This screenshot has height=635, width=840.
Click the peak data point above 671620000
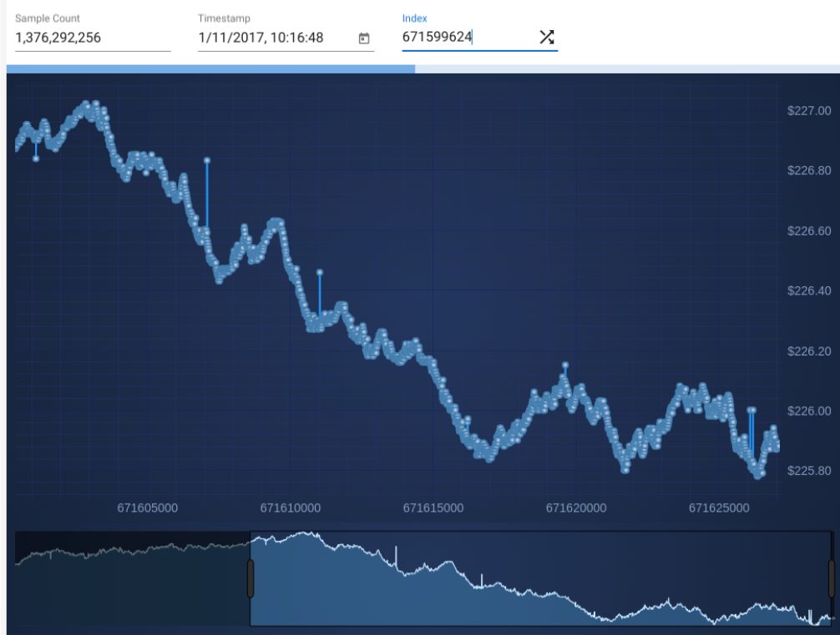pyautogui.click(x=565, y=365)
